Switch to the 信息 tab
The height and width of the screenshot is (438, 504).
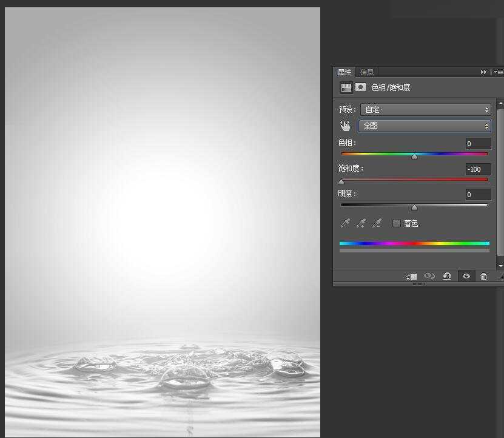[367, 72]
